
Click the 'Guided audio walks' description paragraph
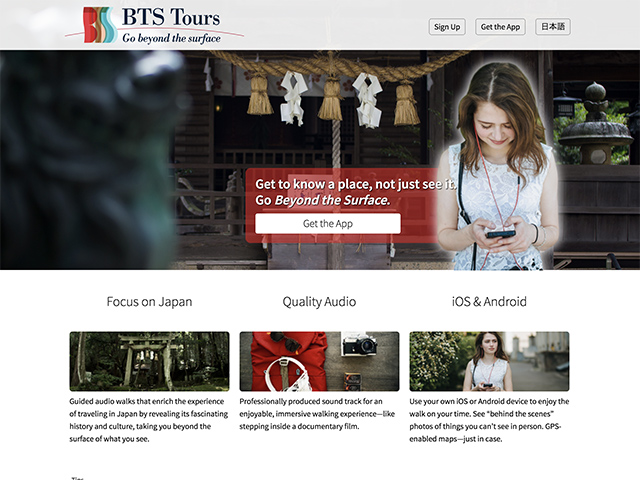coord(149,420)
